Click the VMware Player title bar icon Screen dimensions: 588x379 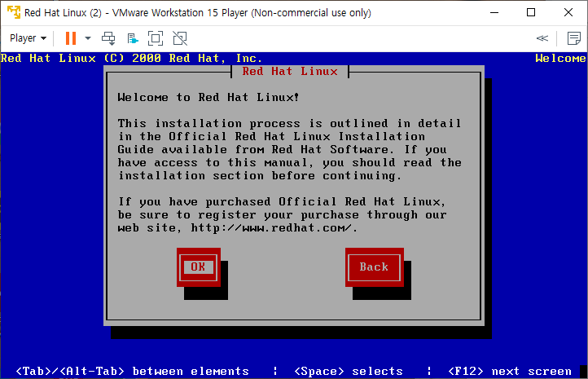point(14,12)
